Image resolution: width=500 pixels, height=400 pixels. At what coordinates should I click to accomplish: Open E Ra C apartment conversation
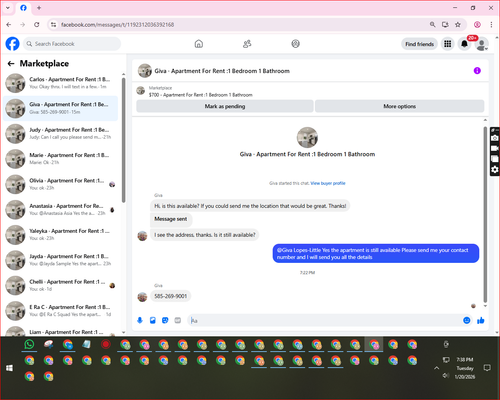(x=60, y=311)
